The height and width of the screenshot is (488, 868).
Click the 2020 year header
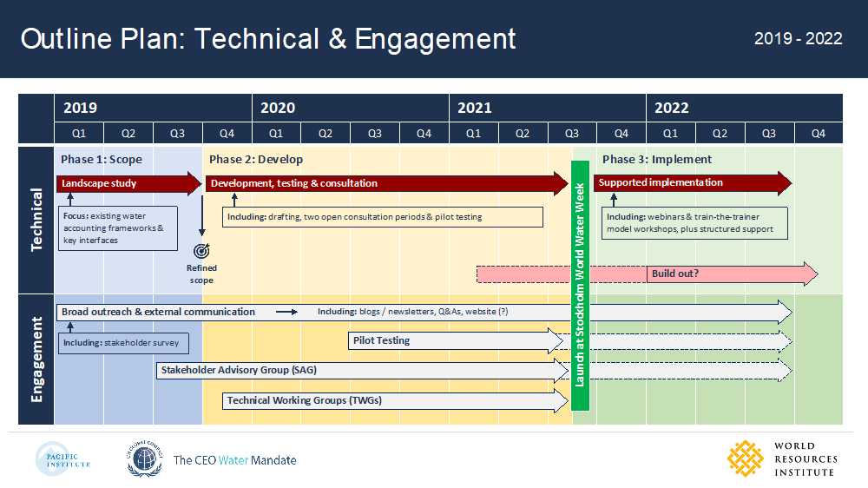[351, 108]
